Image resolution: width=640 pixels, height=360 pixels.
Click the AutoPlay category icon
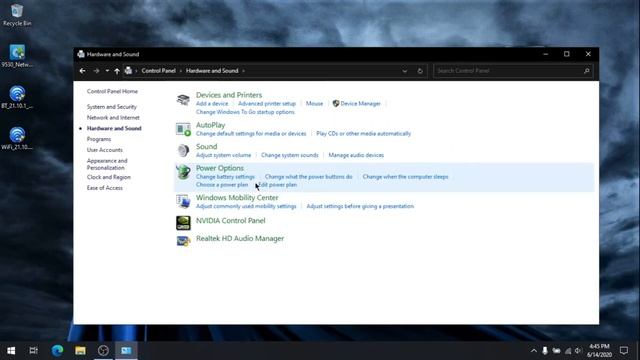[x=183, y=129]
